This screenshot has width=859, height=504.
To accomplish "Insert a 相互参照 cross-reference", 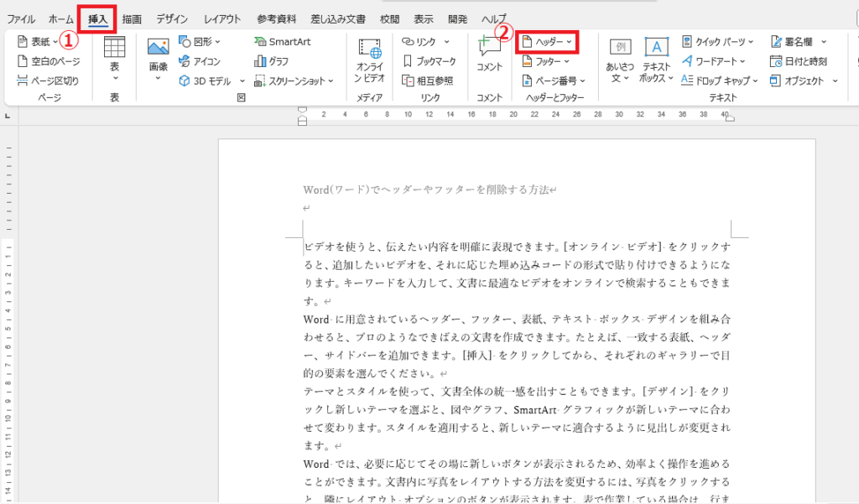I will click(x=428, y=81).
